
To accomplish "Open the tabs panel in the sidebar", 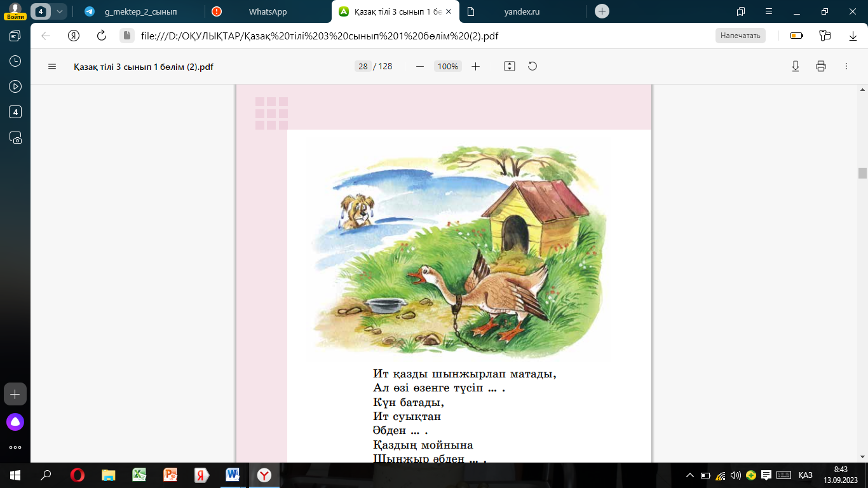I will (15, 36).
